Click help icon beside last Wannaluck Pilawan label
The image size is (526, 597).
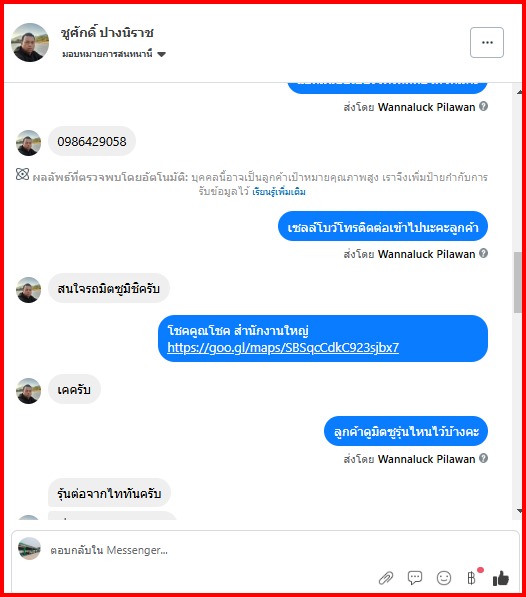pos(483,458)
